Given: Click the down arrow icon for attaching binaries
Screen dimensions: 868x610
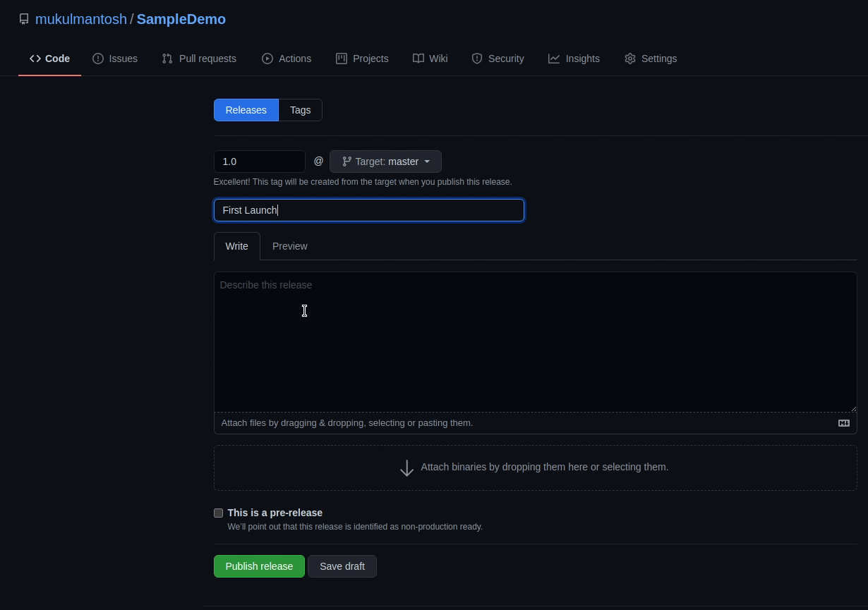Looking at the screenshot, I should pos(406,468).
